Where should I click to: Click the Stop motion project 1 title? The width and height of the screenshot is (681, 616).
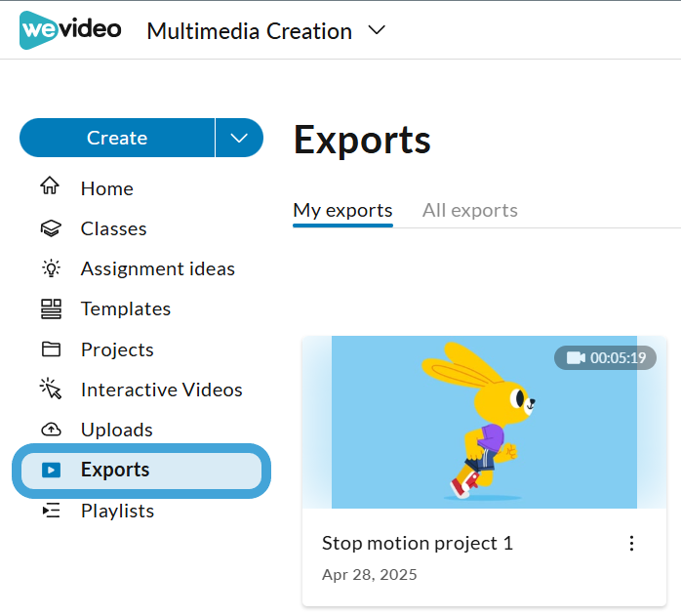[x=418, y=544]
